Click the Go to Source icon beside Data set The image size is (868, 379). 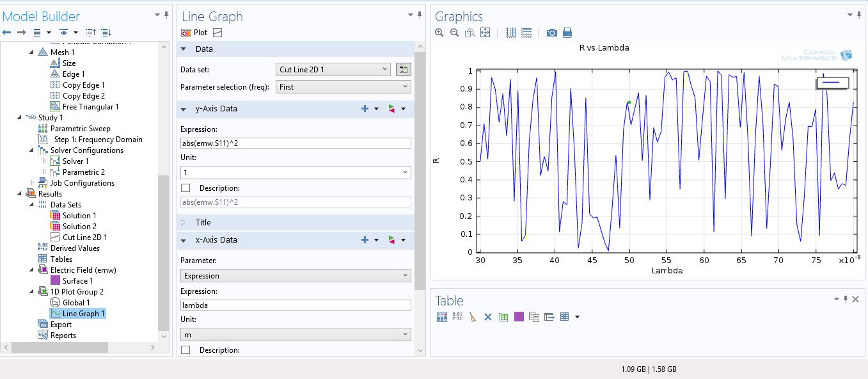coord(403,69)
